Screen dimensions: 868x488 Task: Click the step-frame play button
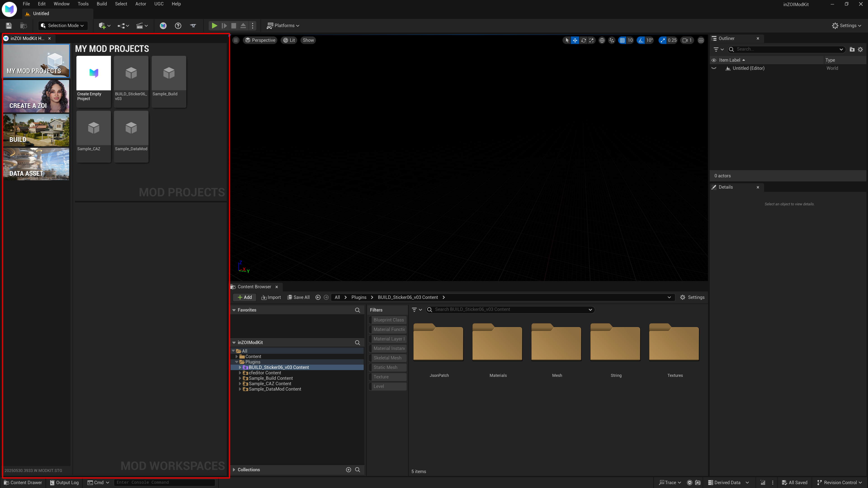224,26
